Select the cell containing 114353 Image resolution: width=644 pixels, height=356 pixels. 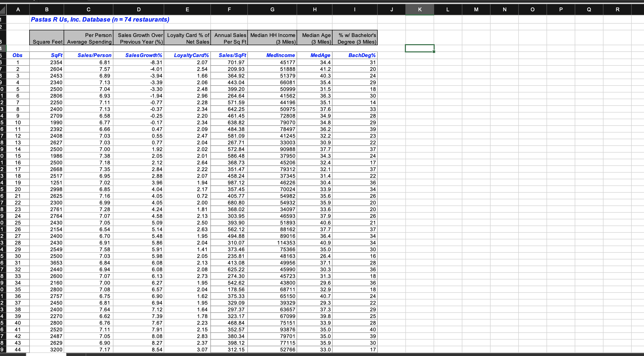coord(272,243)
